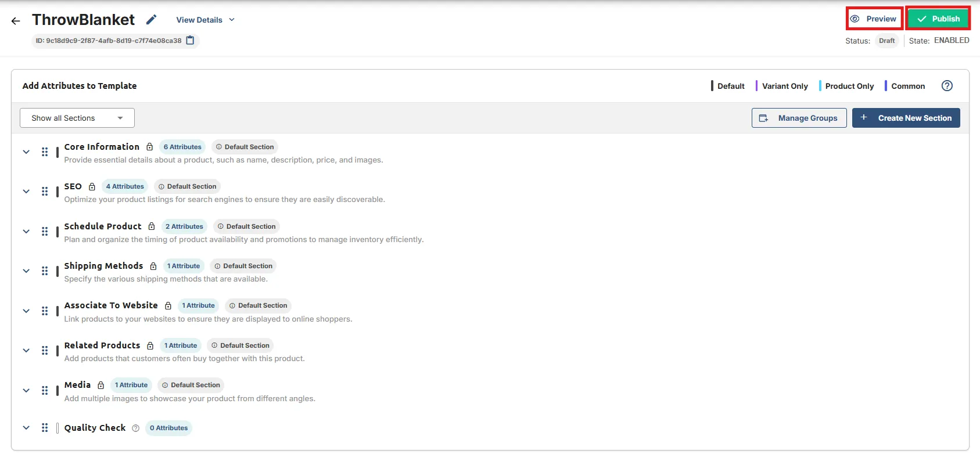The image size is (980, 454).
Task: Expand the SEO section
Action: coord(26,192)
